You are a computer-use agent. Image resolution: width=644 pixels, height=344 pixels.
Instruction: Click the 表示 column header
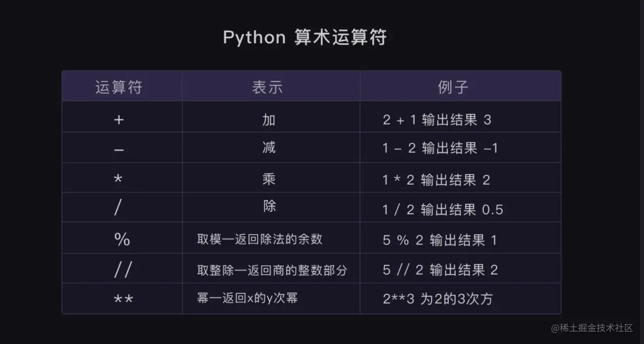(x=267, y=87)
